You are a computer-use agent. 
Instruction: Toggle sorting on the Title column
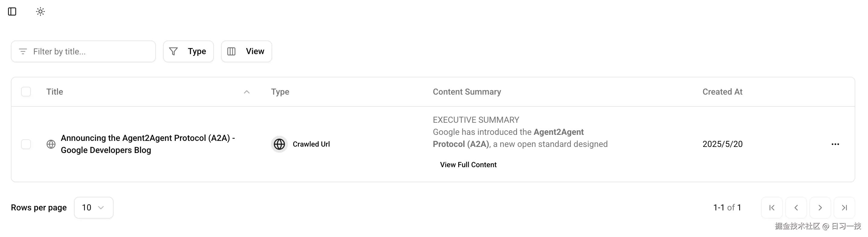pos(54,91)
